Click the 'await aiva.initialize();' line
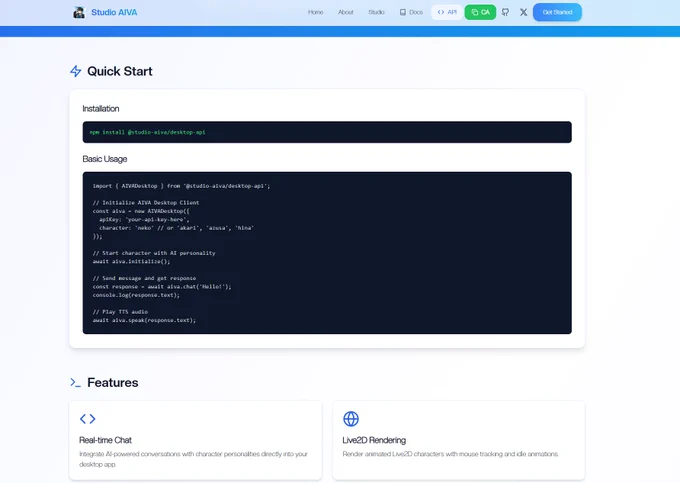 coord(131,261)
